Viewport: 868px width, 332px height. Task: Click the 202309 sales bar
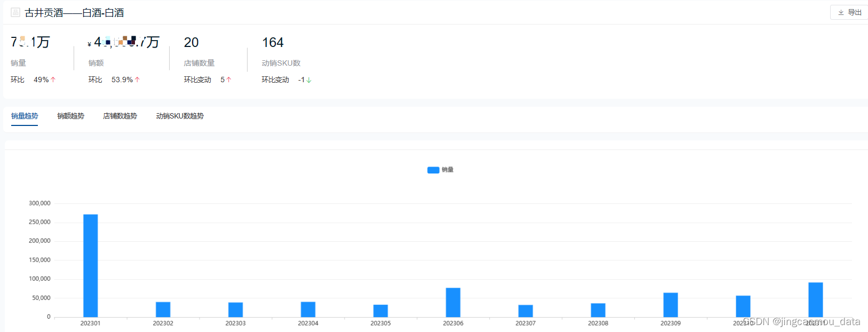click(x=671, y=305)
